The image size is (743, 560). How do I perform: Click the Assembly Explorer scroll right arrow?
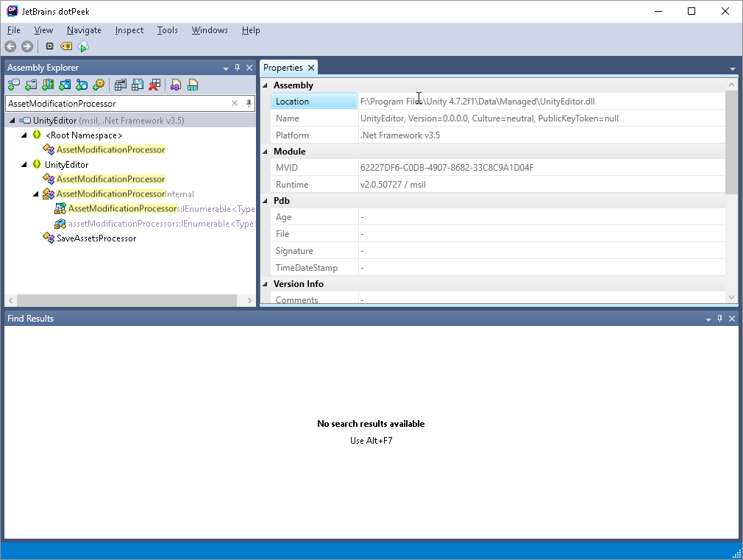pyautogui.click(x=249, y=301)
